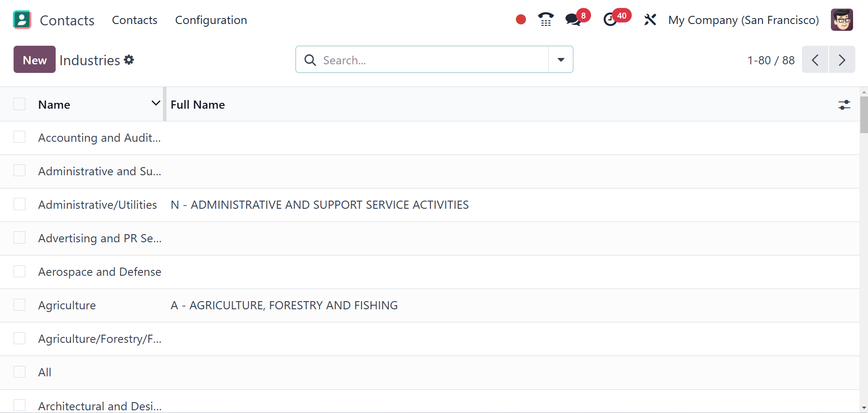Screen dimensions: 868x413
Task: Go to the next page of records
Action: click(x=841, y=60)
